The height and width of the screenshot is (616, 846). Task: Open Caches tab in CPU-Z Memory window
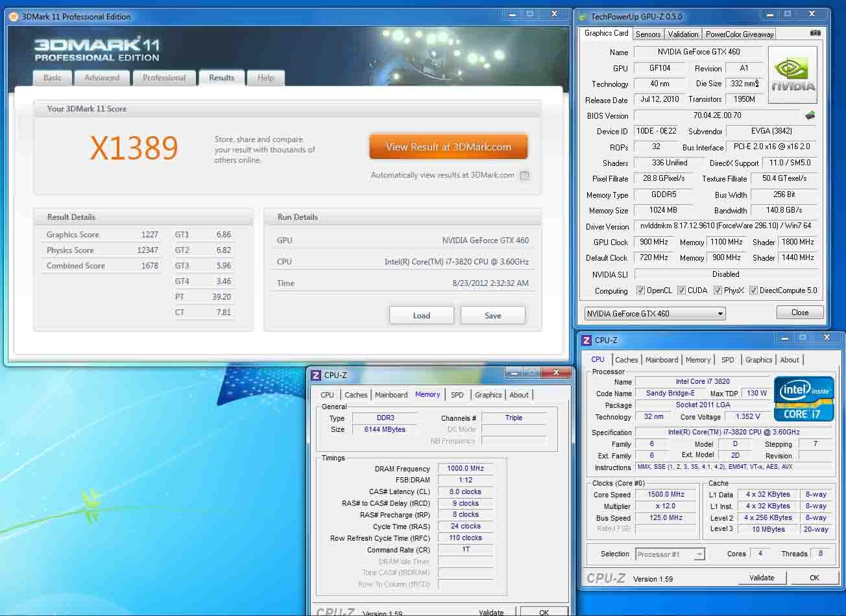[x=356, y=395]
